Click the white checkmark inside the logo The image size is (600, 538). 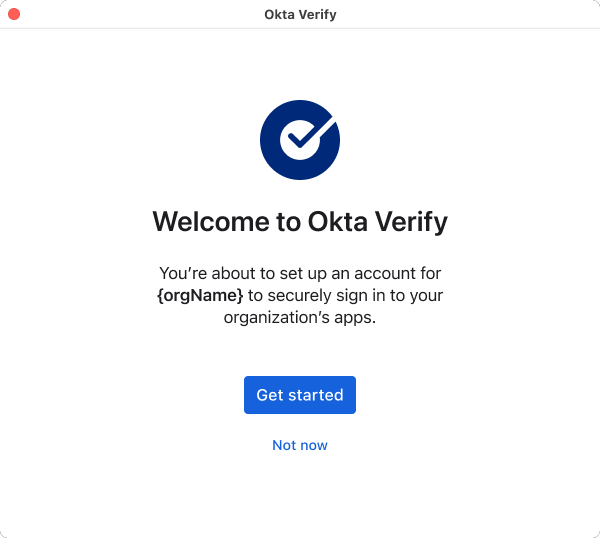tap(301, 138)
